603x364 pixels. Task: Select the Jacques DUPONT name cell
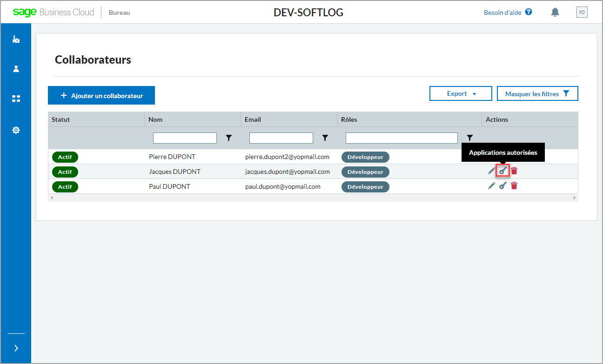tap(174, 172)
